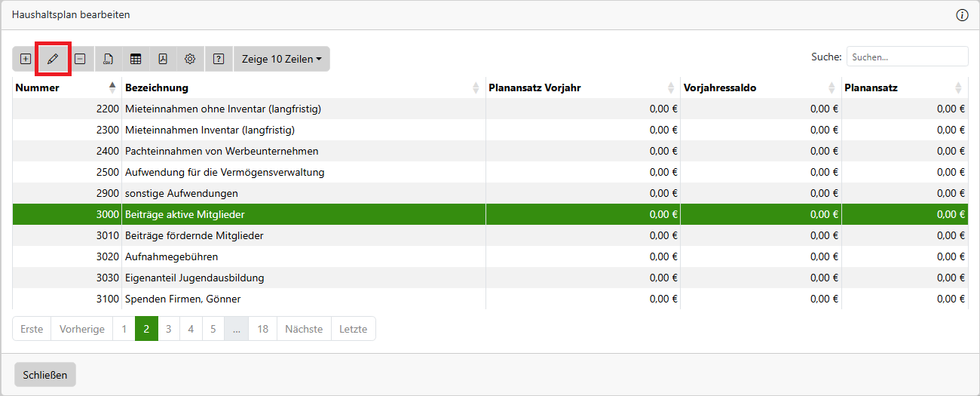
Task: Click the Suche search input field
Action: pyautogui.click(x=907, y=57)
